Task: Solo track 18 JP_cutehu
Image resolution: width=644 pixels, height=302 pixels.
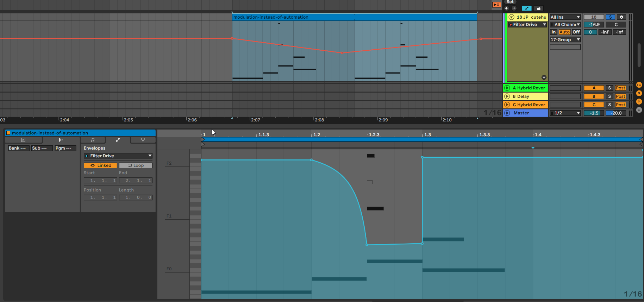Action: pos(610,17)
